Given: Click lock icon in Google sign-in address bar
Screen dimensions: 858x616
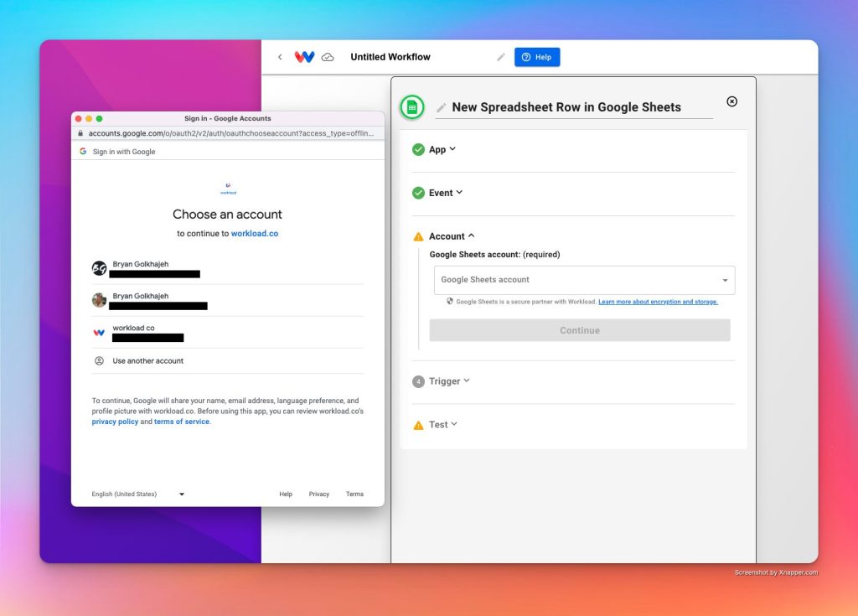Looking at the screenshot, I should (80, 133).
